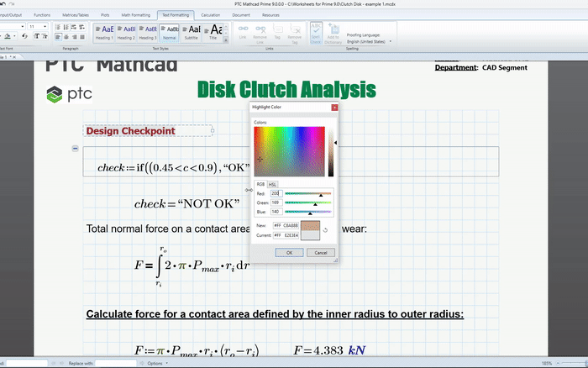Image resolution: width=588 pixels, height=368 pixels.
Task: Open the Plots ribbon tab
Action: point(105,15)
